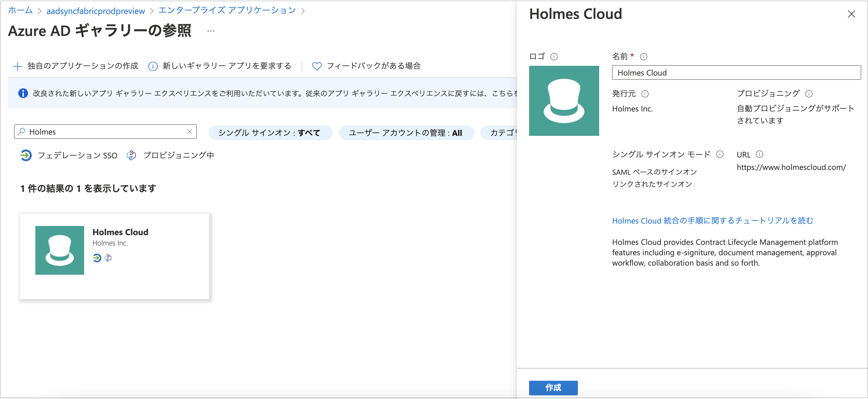
Task: Click the info icon beside new gallery app request
Action: pyautogui.click(x=153, y=66)
